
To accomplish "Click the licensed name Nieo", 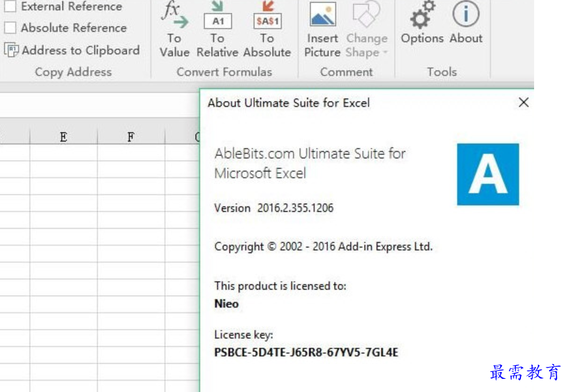I will pyautogui.click(x=226, y=304).
